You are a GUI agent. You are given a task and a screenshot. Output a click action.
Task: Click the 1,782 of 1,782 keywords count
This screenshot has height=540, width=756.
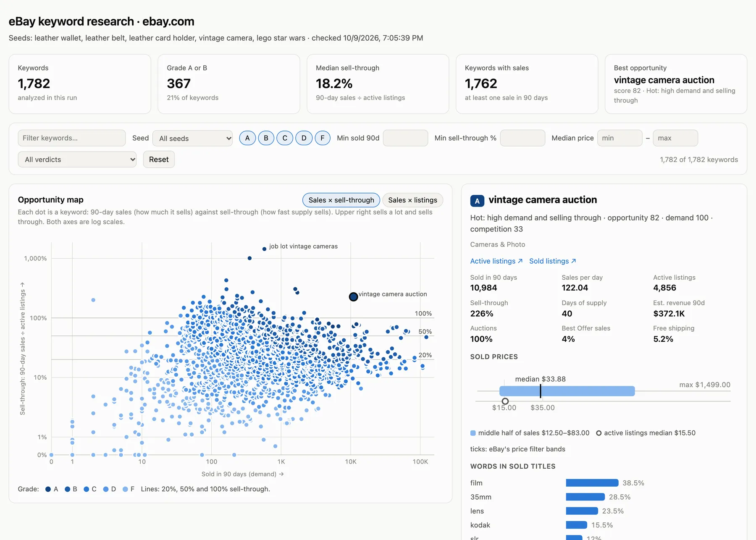click(699, 160)
